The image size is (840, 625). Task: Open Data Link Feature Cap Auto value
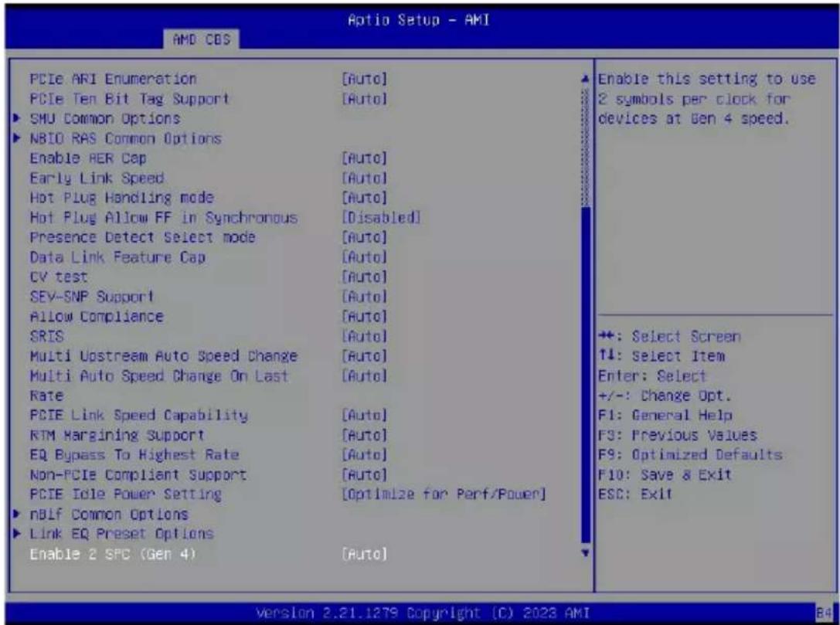(364, 257)
